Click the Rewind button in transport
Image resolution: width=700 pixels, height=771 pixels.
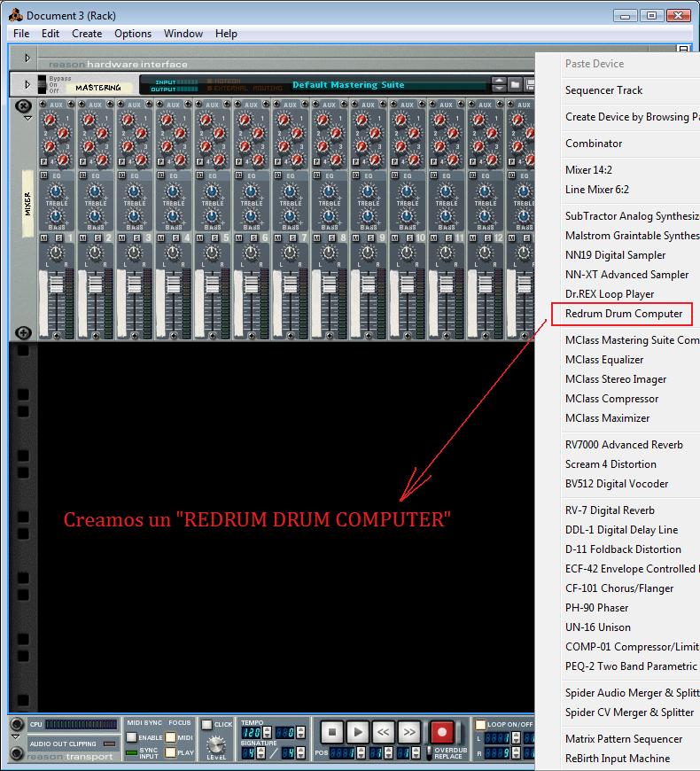point(384,733)
